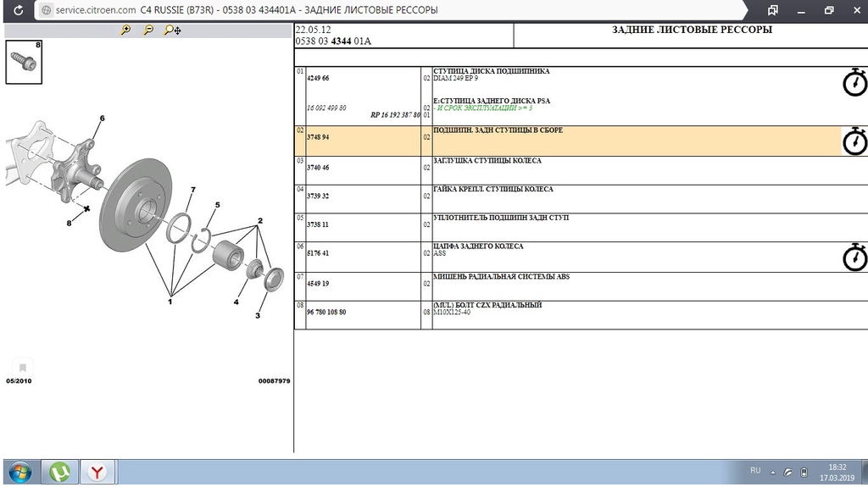Screen dimensions: 868x487
Task: Click the RU language indicator
Action: (x=755, y=470)
